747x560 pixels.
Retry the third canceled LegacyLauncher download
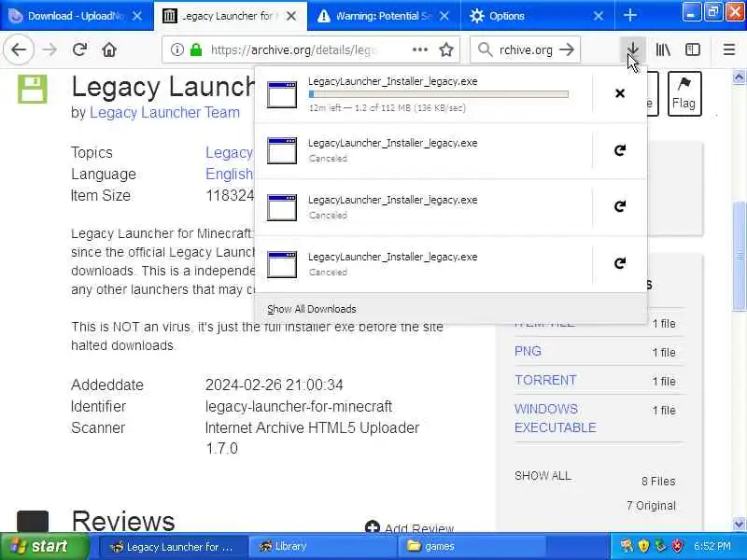[x=620, y=263]
